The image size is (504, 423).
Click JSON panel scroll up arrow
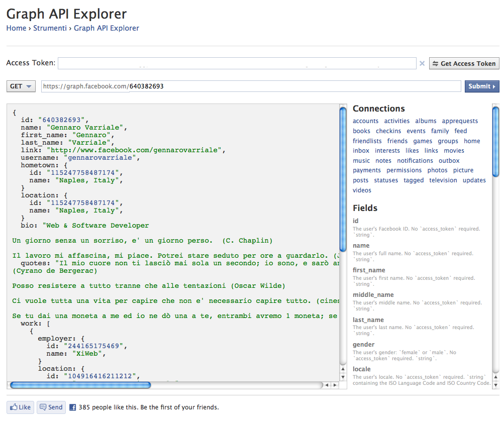click(343, 369)
